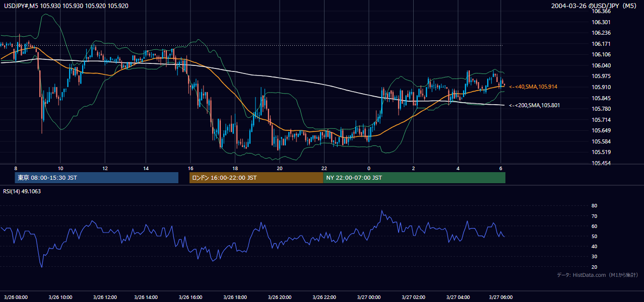This screenshot has height=302, width=644.
Task: Click price axis value 106.106
Action: 600,54
